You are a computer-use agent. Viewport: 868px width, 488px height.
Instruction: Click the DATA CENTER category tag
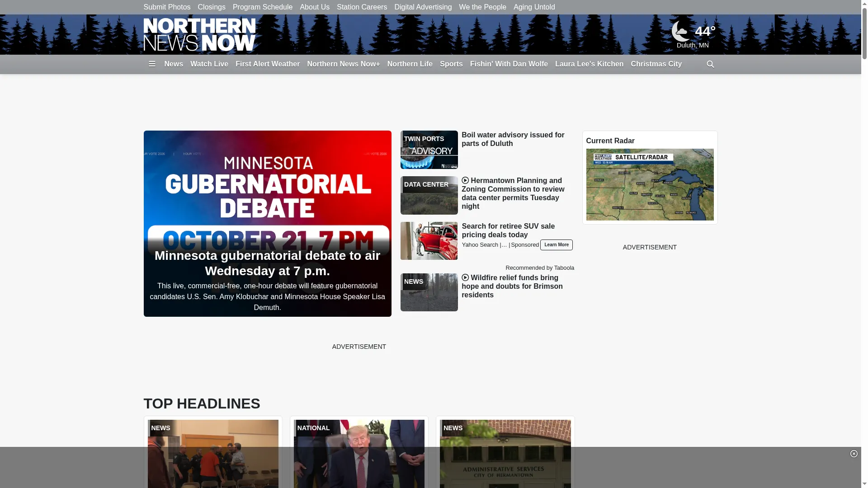point(426,185)
